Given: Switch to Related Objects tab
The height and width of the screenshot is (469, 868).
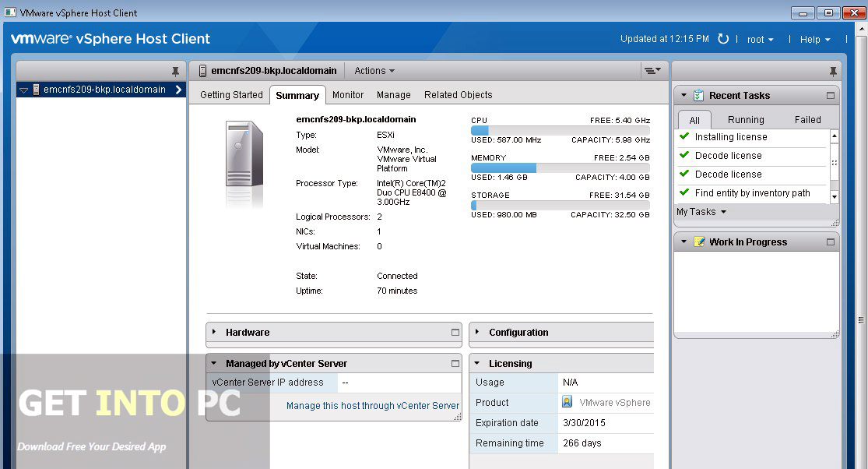Looking at the screenshot, I should pos(458,95).
